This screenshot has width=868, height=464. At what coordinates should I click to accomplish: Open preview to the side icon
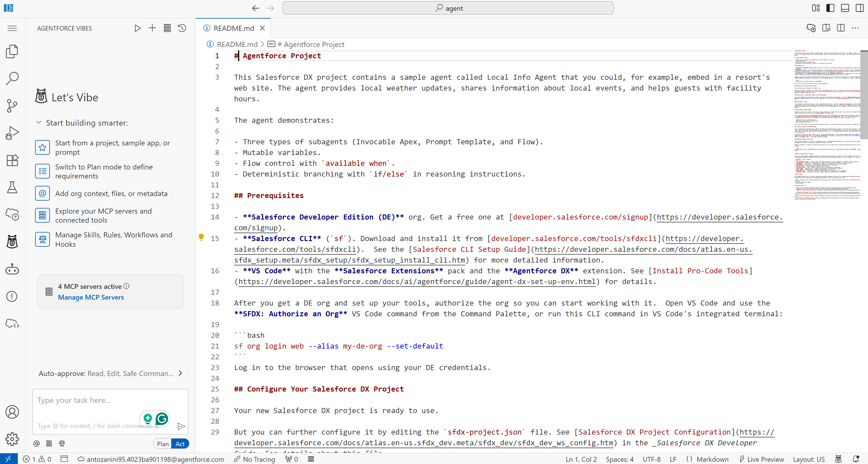826,28
